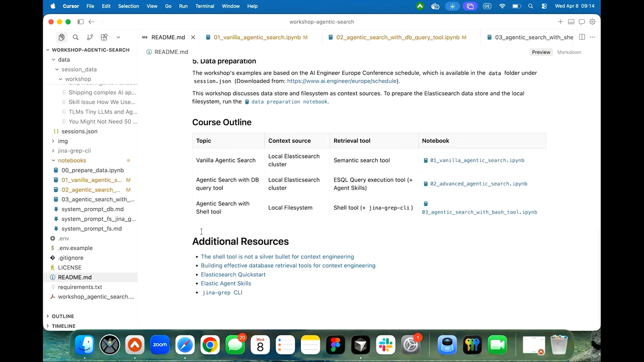644x362 pixels.
Task: Open the ai.engineer/europe/schedule link
Action: pyautogui.click(x=342, y=81)
